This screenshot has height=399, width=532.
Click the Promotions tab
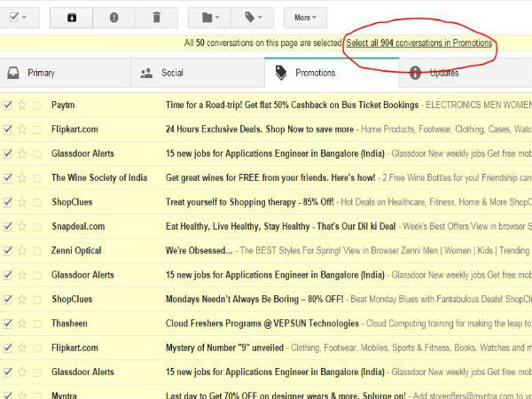tap(332, 73)
